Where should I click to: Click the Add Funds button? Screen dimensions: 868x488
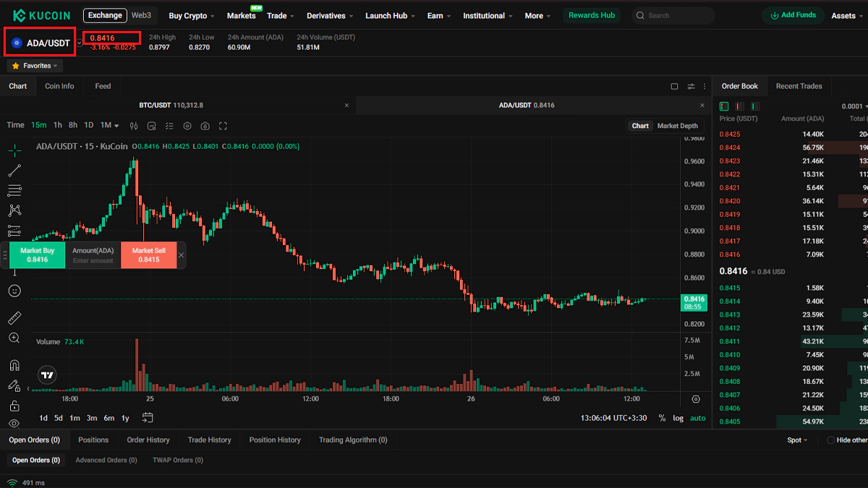click(x=793, y=15)
